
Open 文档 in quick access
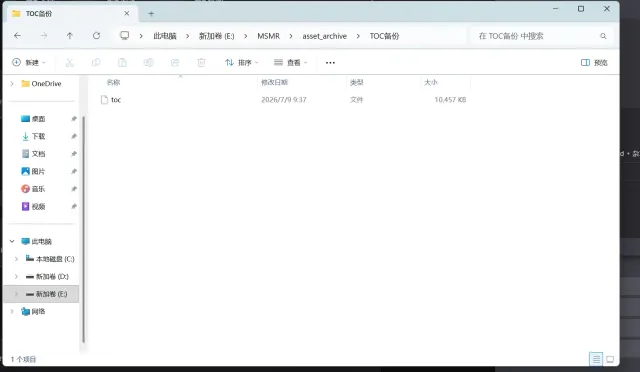[38, 154]
